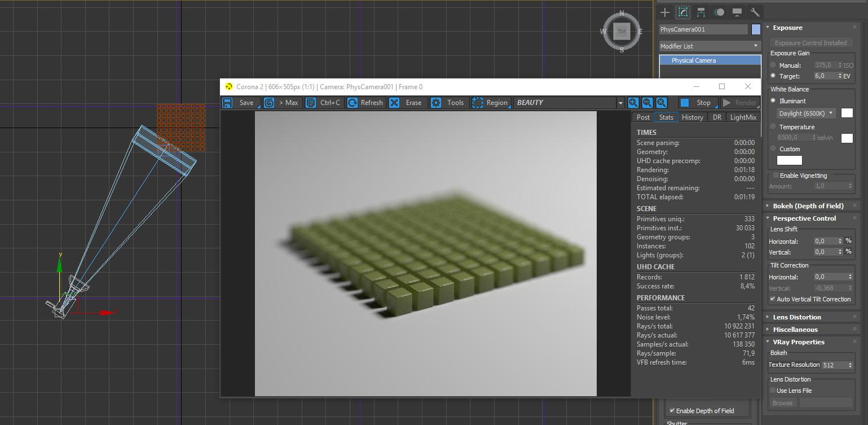The image size is (868, 425).
Task: Click the zoom out magnifier in Corona VFB
Action: [647, 103]
